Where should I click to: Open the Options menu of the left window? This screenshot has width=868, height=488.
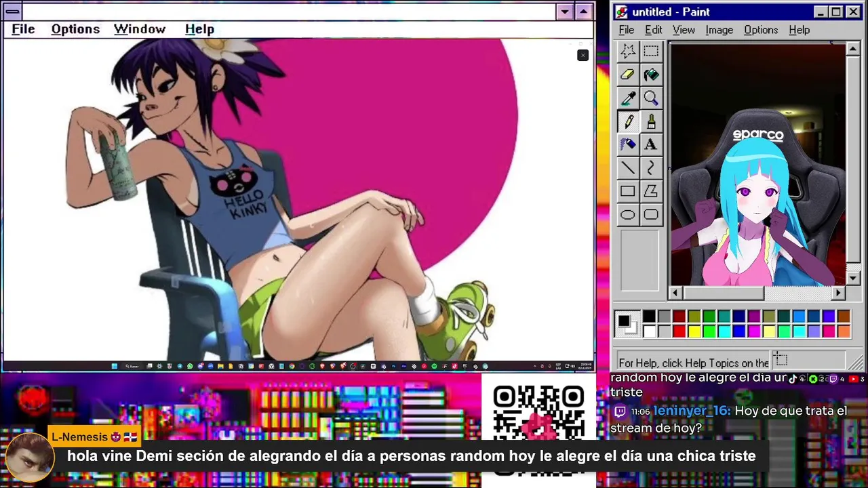(x=75, y=29)
